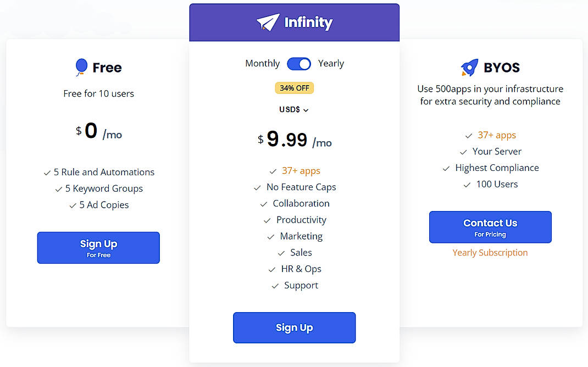Click the checkmark beside 37+ apps in Infinity plan
588x367 pixels.
tap(273, 171)
